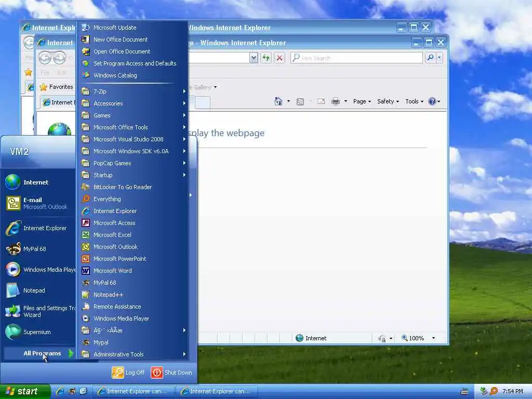The height and width of the screenshot is (399, 532).
Task: Launch Microsoft Word
Action: coord(132,270)
